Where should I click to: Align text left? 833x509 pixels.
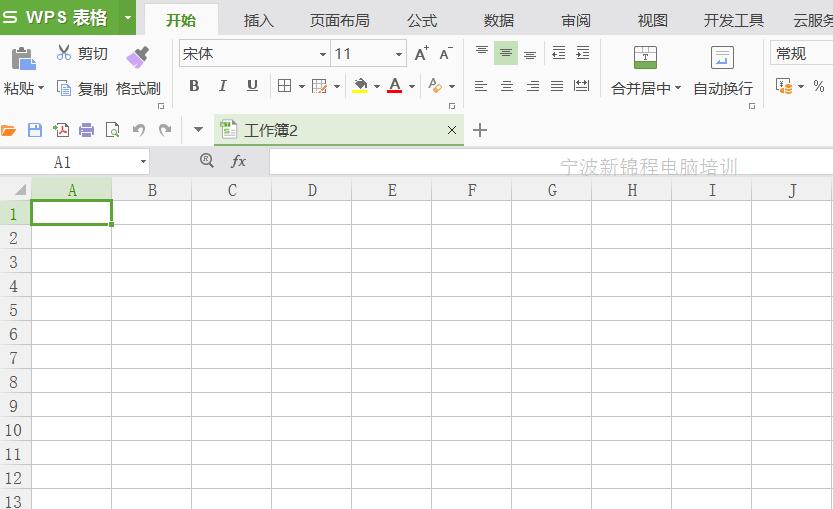481,86
